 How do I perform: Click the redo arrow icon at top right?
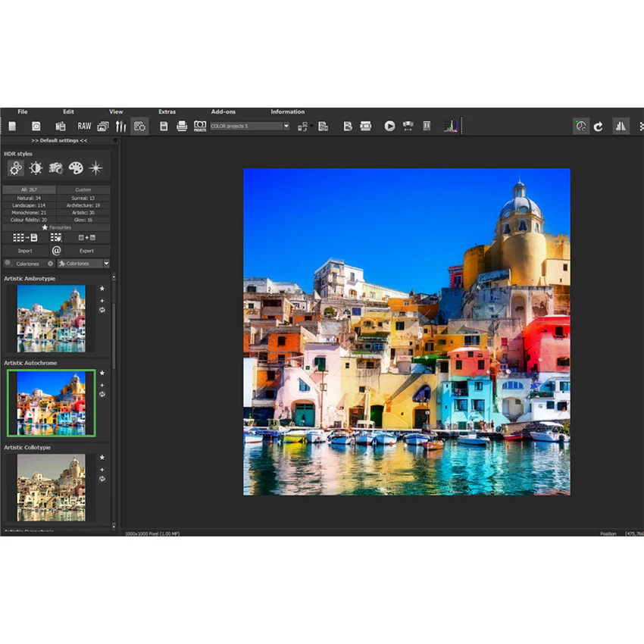pyautogui.click(x=598, y=127)
